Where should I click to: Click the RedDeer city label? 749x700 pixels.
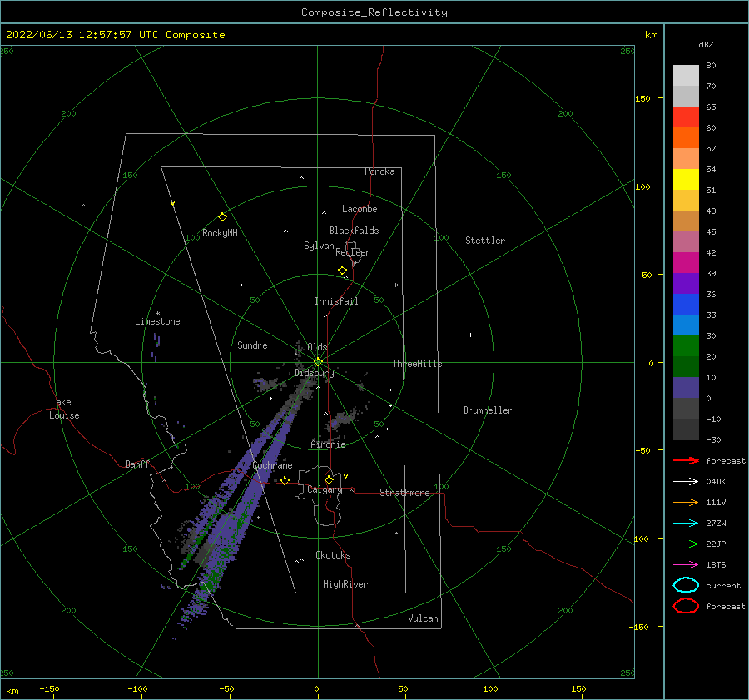(353, 252)
